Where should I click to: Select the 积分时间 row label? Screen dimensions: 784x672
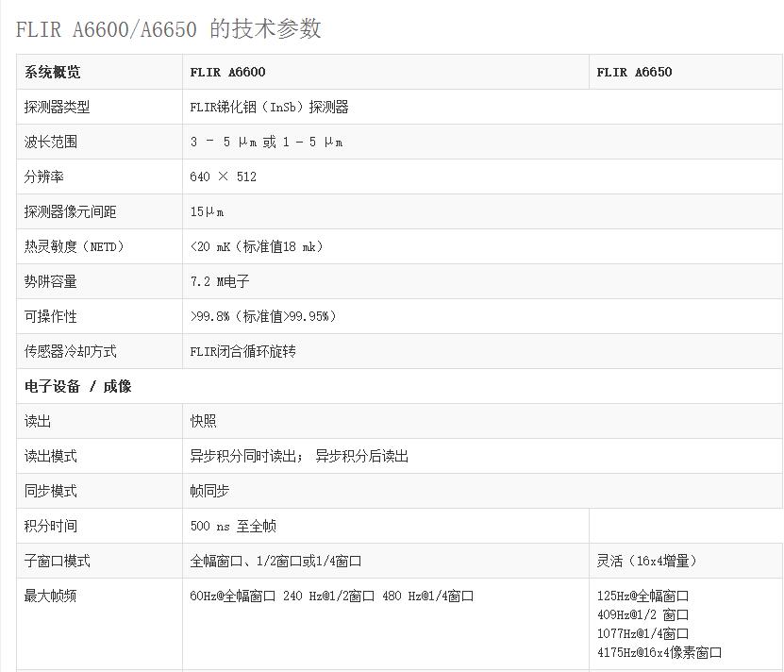[51, 526]
